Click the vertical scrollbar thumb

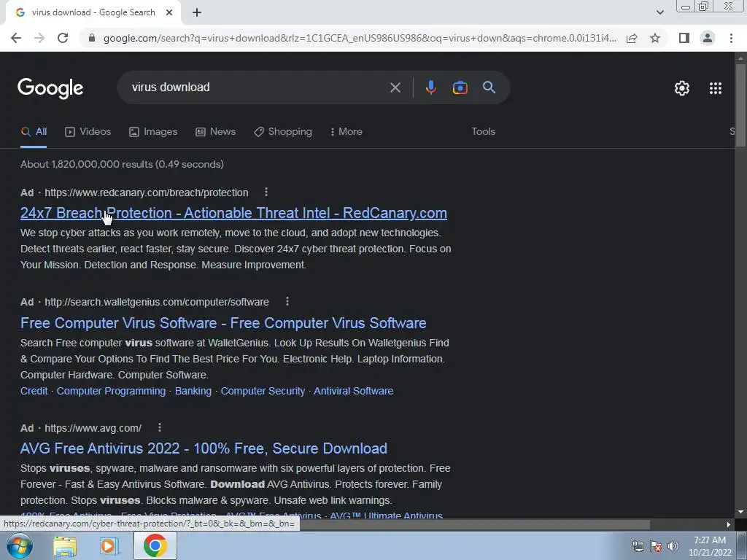point(740,105)
